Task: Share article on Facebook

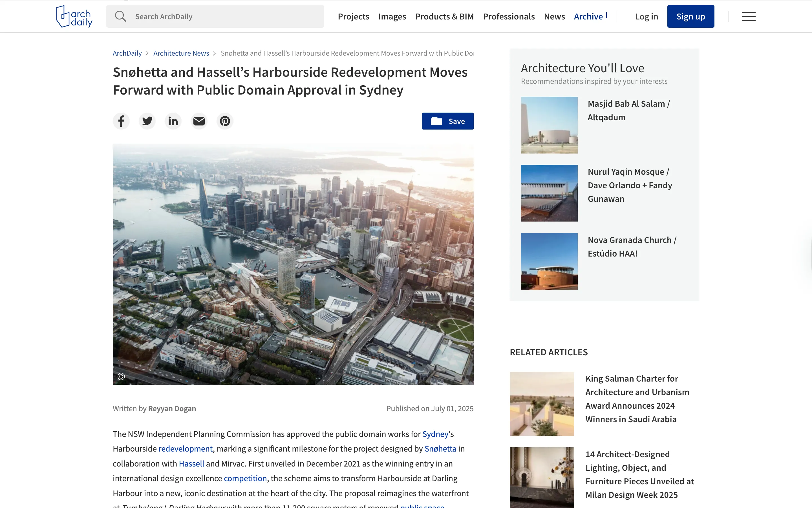Action: tap(121, 121)
